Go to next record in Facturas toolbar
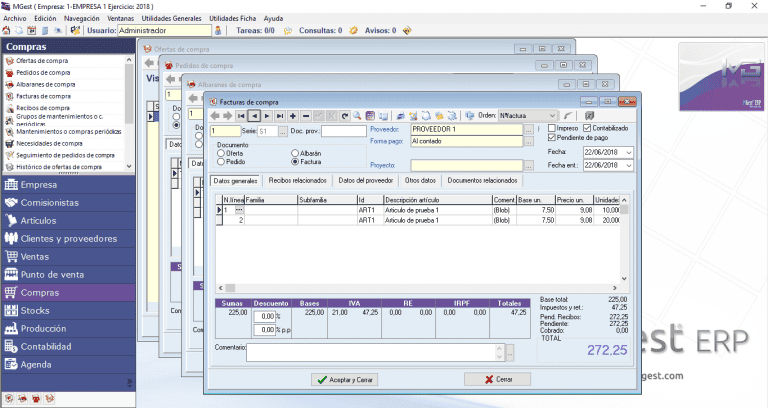 coord(267,116)
